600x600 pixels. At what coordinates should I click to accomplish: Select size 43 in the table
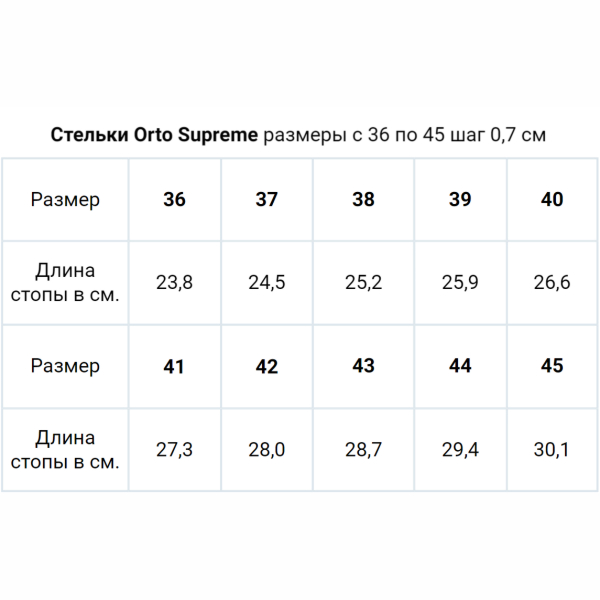click(x=363, y=366)
